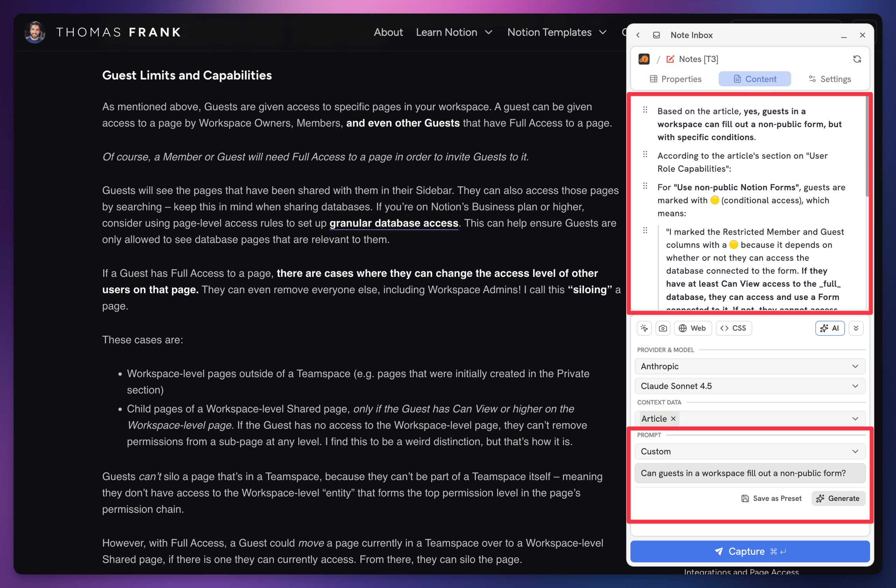Click the camera screenshot icon
The height and width of the screenshot is (588, 896).
coord(663,328)
